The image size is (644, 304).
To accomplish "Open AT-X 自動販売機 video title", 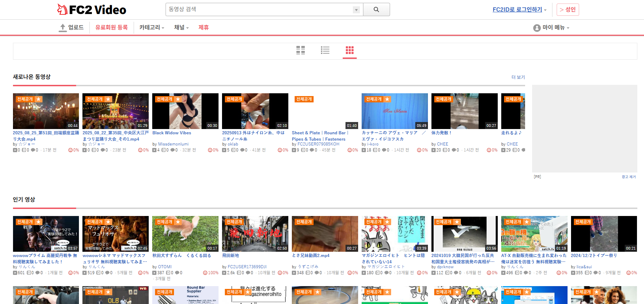I will pos(534,259).
